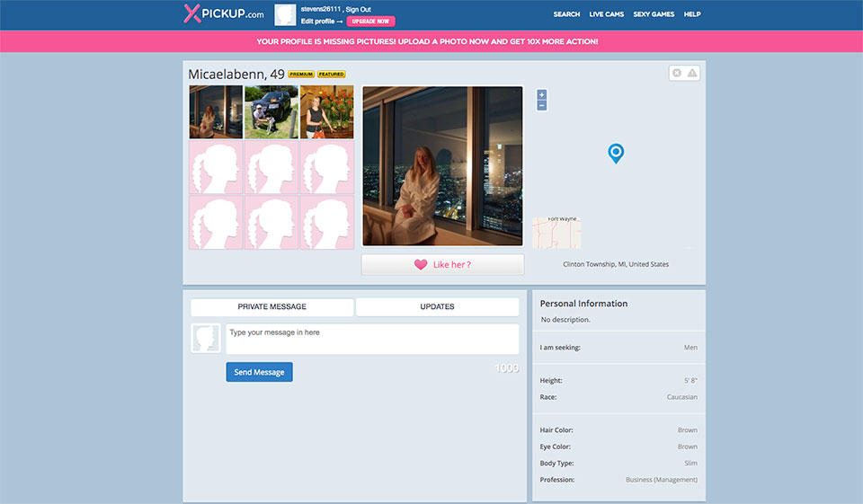Click the XPickup.com logo
Screen dimensions: 863x504
click(224, 13)
